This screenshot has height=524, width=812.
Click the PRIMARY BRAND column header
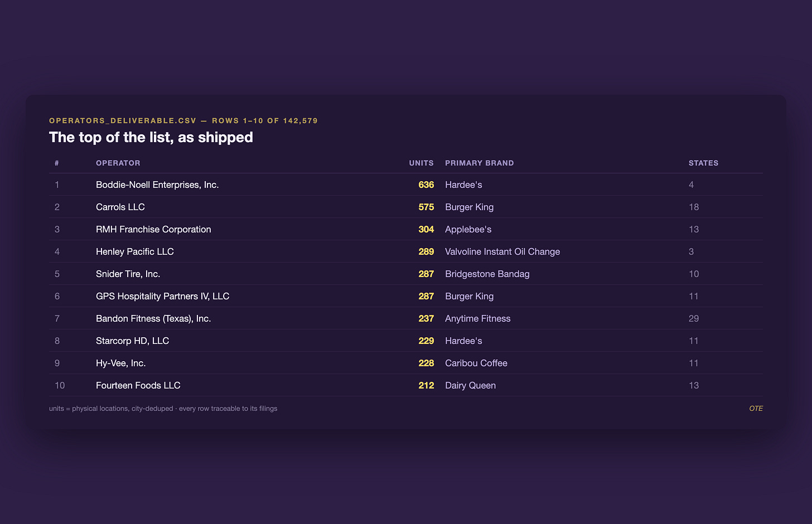pos(480,163)
